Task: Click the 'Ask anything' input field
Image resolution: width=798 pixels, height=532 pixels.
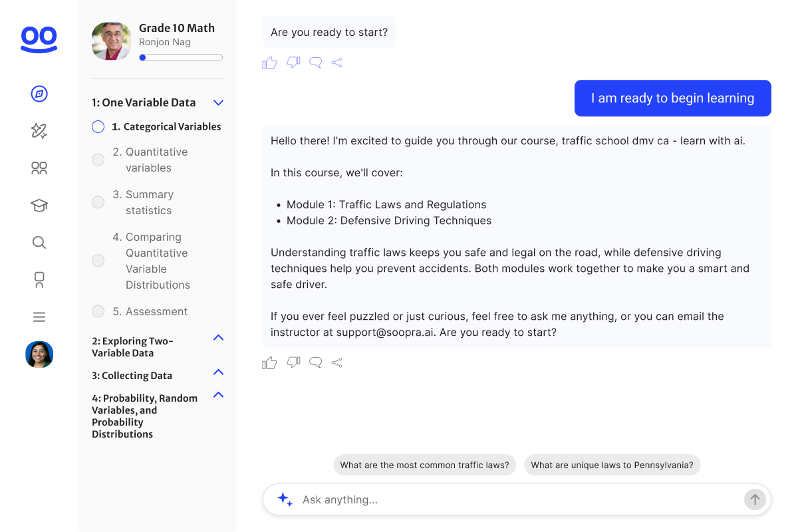Action: (465, 499)
